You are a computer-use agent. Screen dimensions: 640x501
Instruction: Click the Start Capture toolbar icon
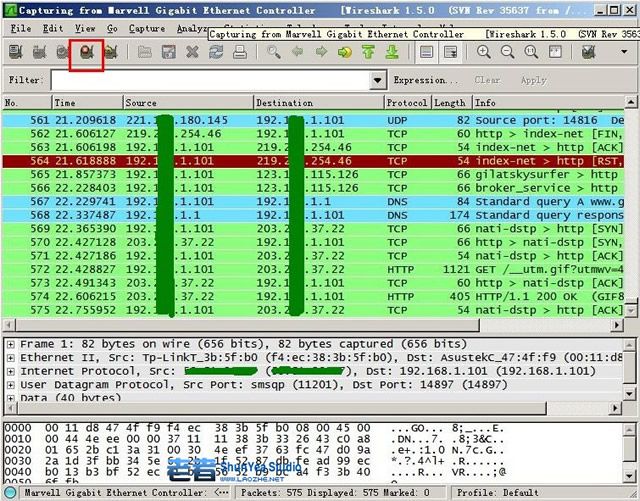click(x=62, y=52)
